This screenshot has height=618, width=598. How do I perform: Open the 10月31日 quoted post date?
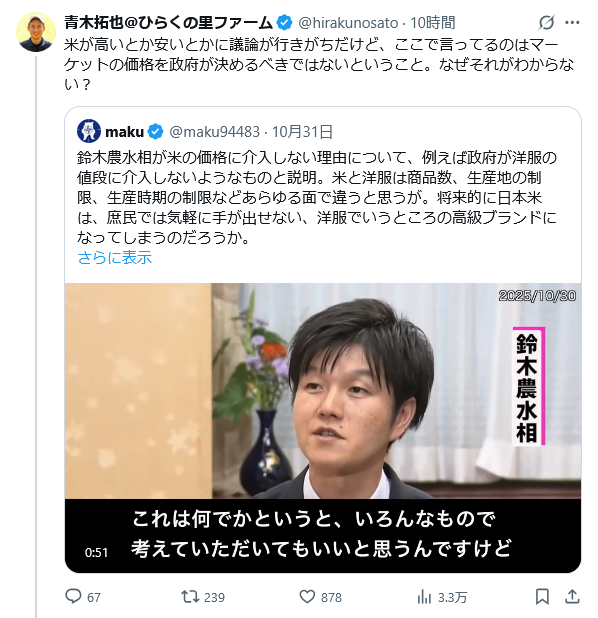click(303, 131)
